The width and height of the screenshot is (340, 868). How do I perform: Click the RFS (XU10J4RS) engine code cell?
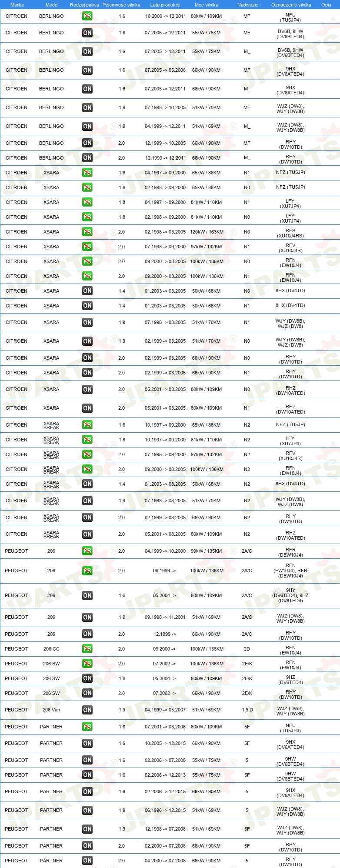(x=290, y=233)
